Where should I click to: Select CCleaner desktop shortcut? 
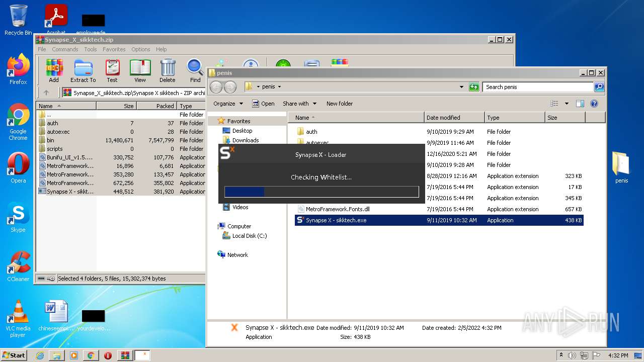click(18, 266)
